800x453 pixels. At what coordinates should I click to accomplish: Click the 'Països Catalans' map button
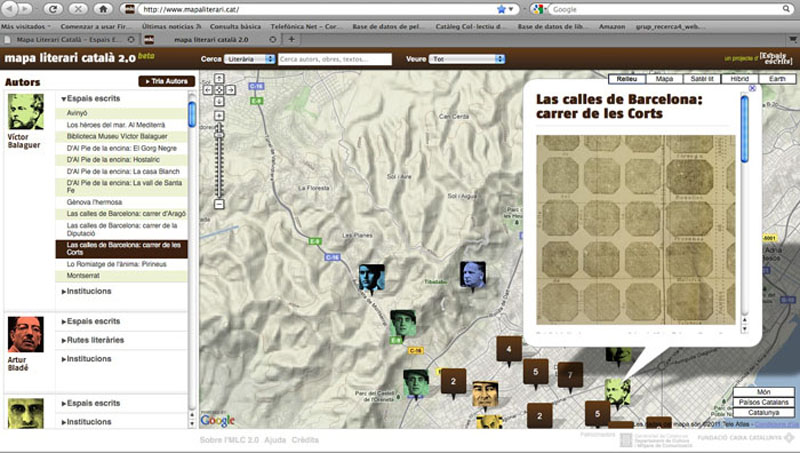[763, 402]
